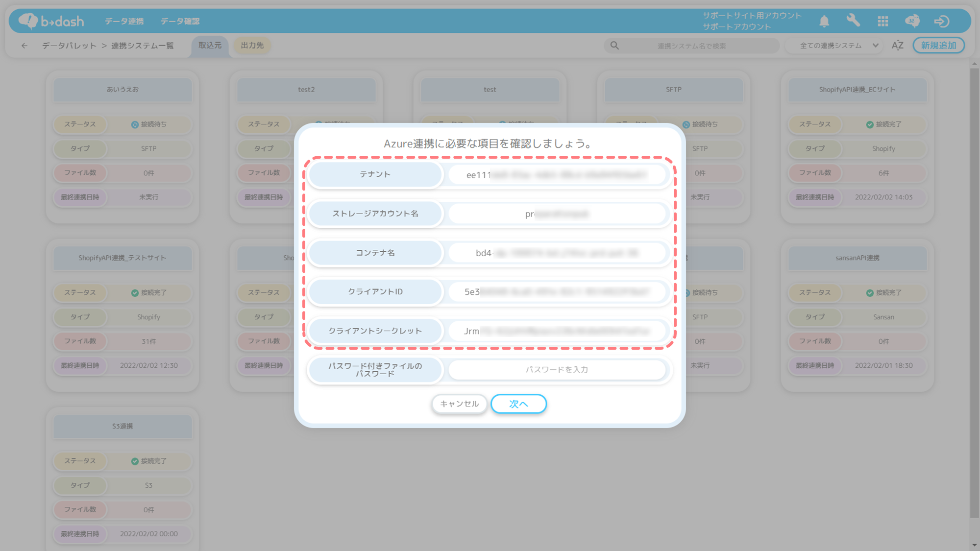The image size is (980, 551).
Task: Open データ確認 menu
Action: click(180, 21)
